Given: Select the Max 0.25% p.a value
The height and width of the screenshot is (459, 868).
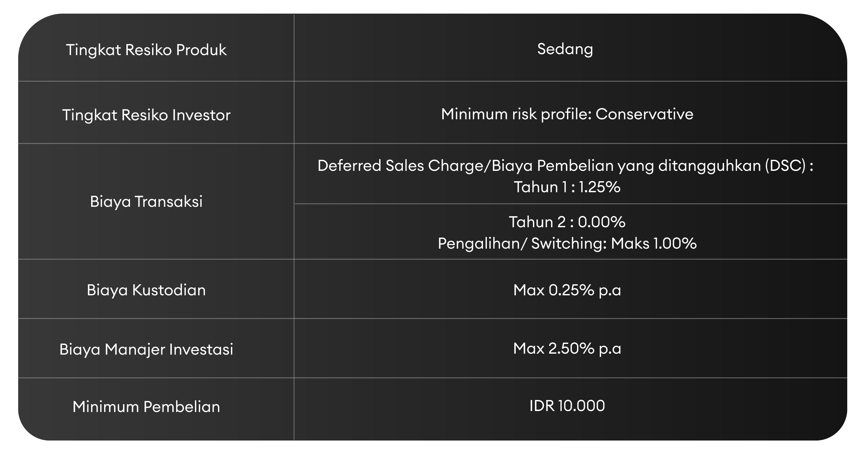Looking at the screenshot, I should (x=567, y=290).
